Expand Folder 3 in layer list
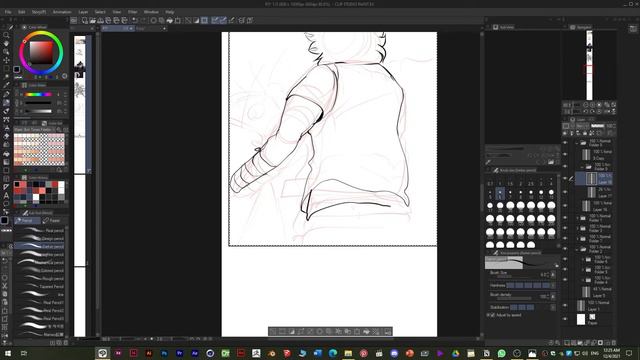The width and height of the screenshot is (640, 360). 577,228
